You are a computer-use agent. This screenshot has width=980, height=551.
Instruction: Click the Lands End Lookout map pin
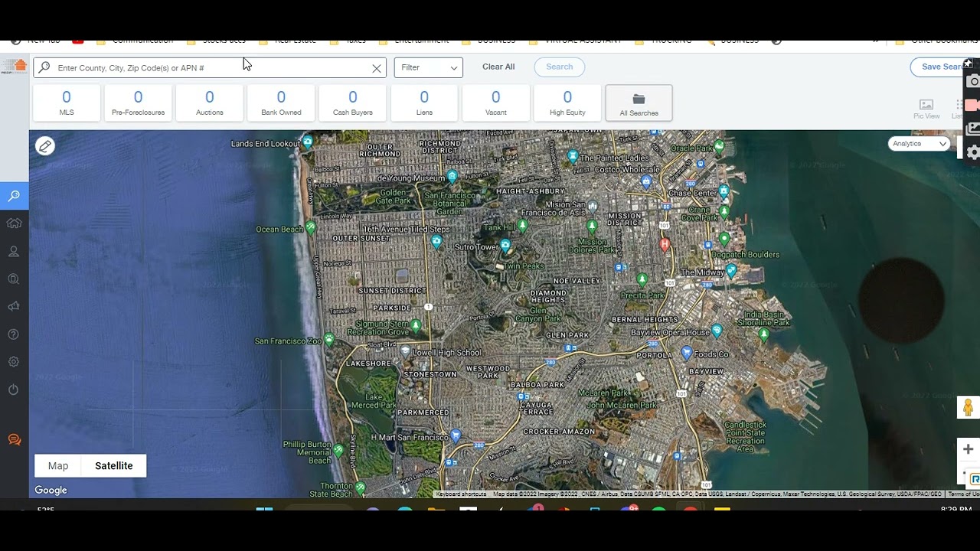click(x=308, y=142)
